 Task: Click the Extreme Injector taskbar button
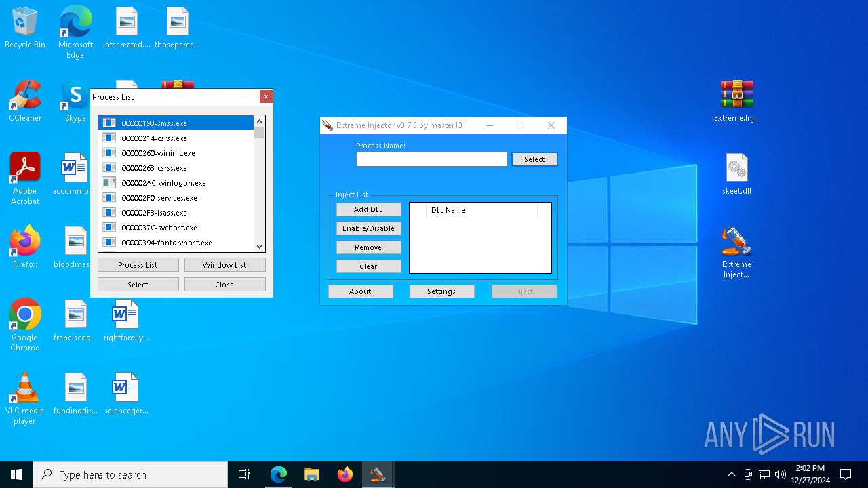[378, 474]
